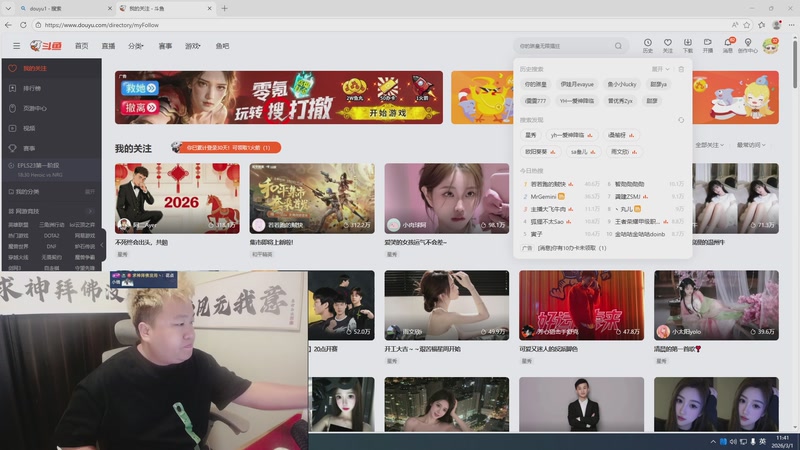Click the 救她 button on ad banner

coord(140,88)
